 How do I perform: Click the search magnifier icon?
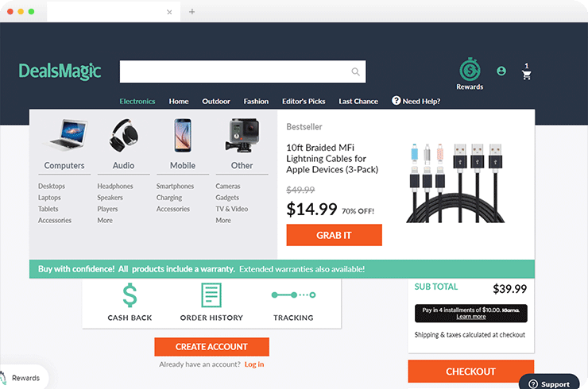click(x=355, y=71)
